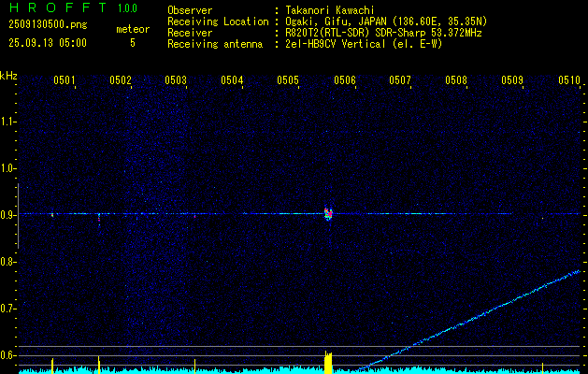Click the 0504 time tick label
Screen dimensions: 588x374
232,80
